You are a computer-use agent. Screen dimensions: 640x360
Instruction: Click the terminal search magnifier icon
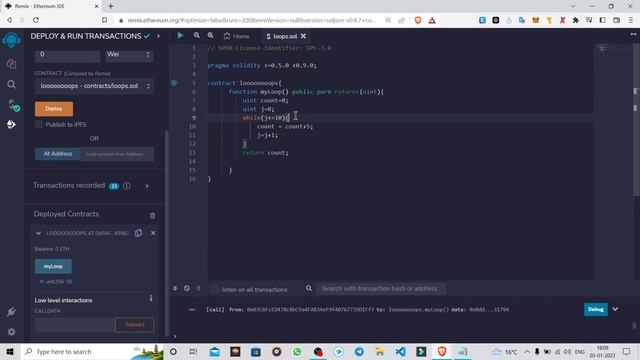[309, 288]
